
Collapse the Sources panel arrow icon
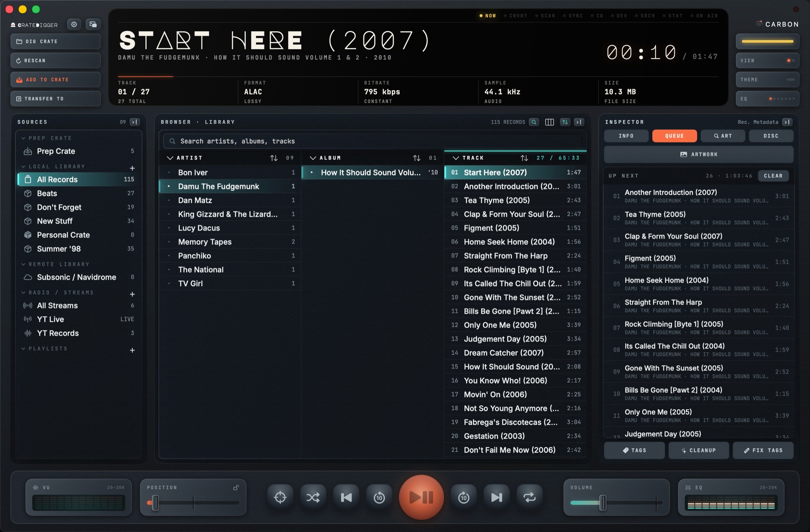[135, 122]
